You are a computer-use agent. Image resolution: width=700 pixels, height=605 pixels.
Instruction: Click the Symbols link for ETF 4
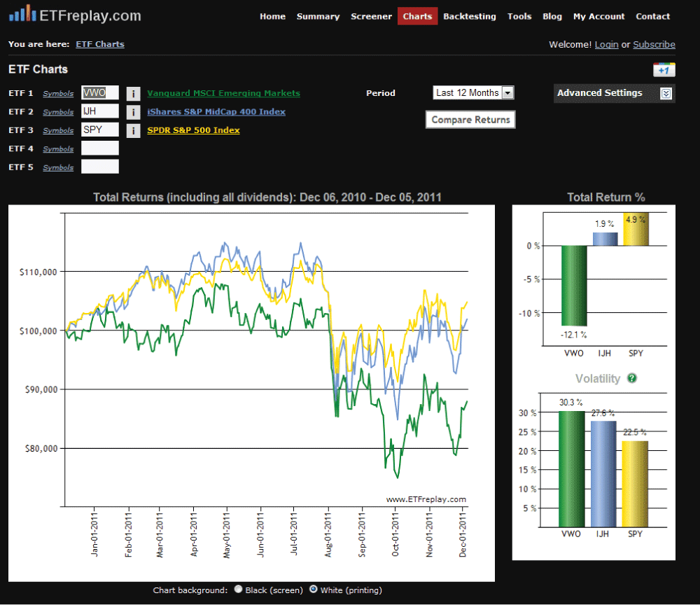[x=58, y=149]
